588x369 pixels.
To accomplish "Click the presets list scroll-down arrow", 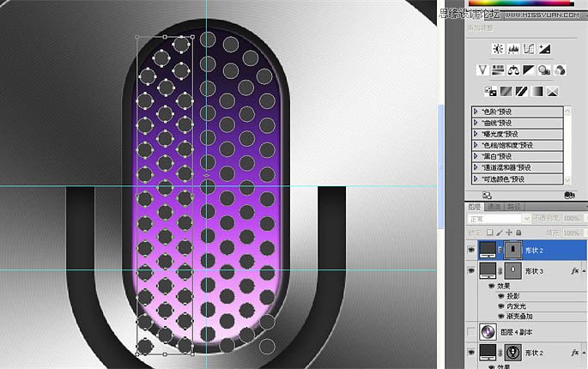I will 567,180.
